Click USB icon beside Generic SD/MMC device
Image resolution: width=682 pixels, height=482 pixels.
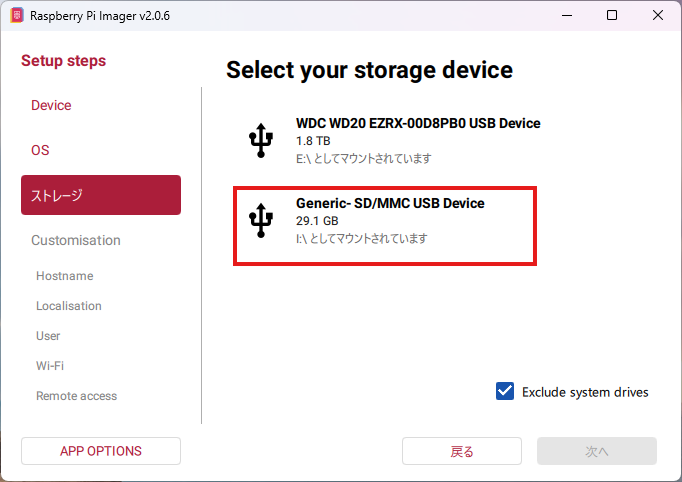260,221
